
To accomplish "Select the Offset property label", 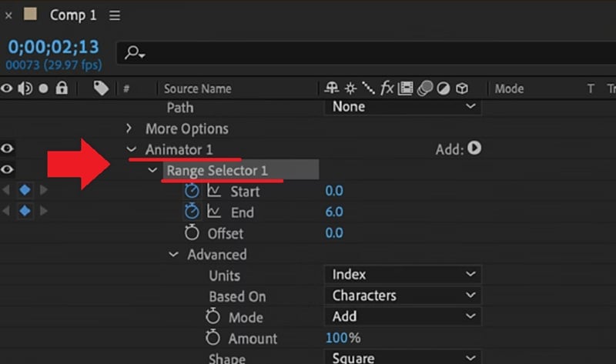I will click(x=226, y=234).
